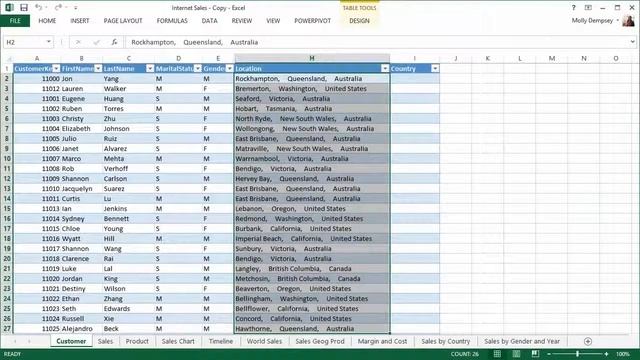
Task: Open Sales by Gender and Year sheet
Action: (522, 341)
